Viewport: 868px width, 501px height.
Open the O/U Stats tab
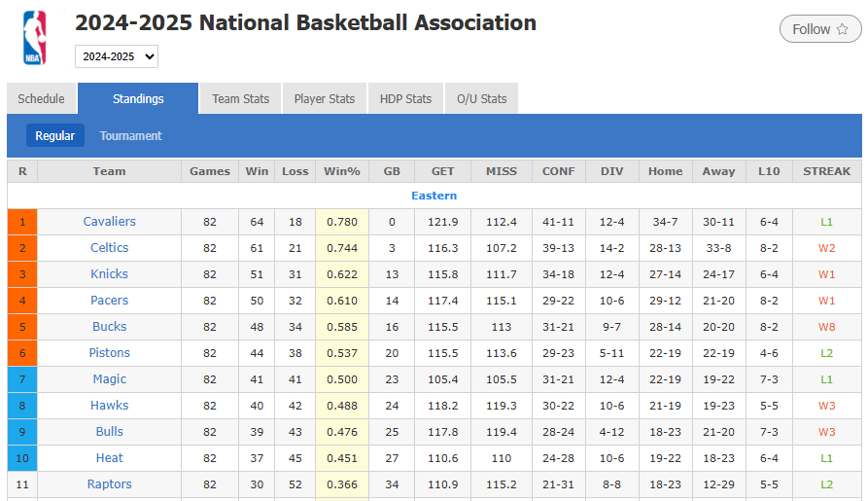[x=481, y=98]
